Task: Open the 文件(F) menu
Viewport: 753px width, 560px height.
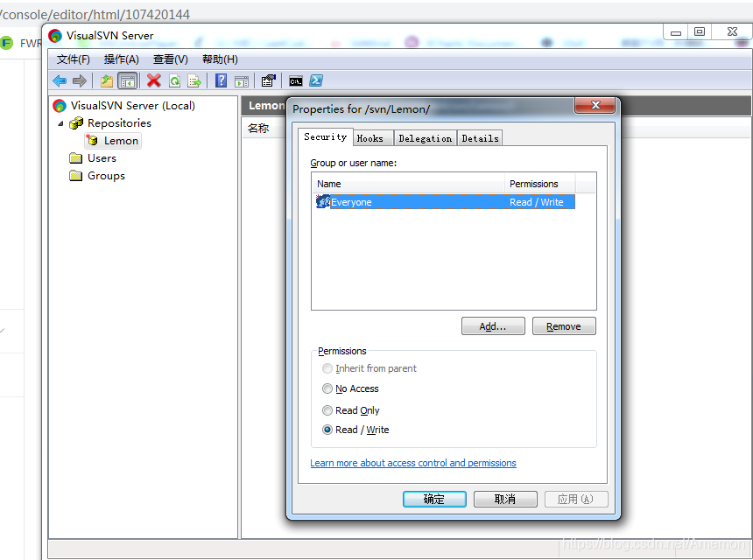Action: click(x=73, y=59)
